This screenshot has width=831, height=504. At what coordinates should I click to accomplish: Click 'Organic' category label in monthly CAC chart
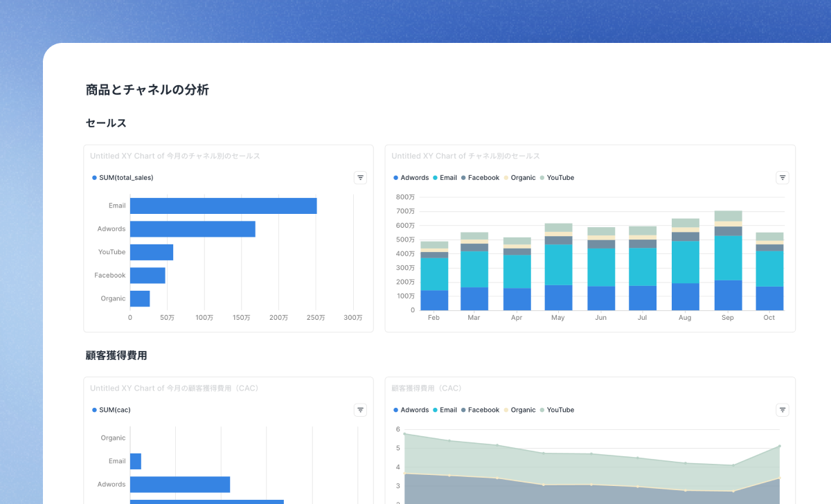point(113,438)
